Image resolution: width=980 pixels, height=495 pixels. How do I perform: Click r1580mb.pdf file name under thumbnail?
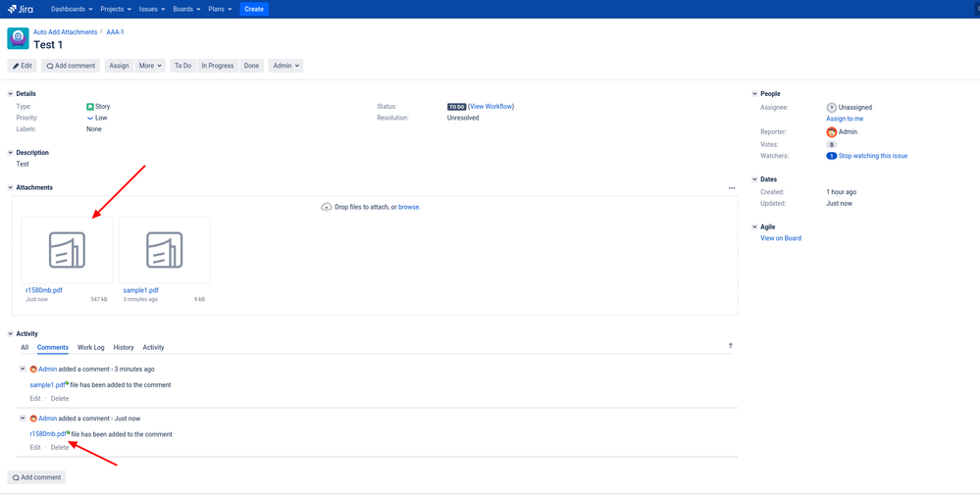tap(44, 290)
